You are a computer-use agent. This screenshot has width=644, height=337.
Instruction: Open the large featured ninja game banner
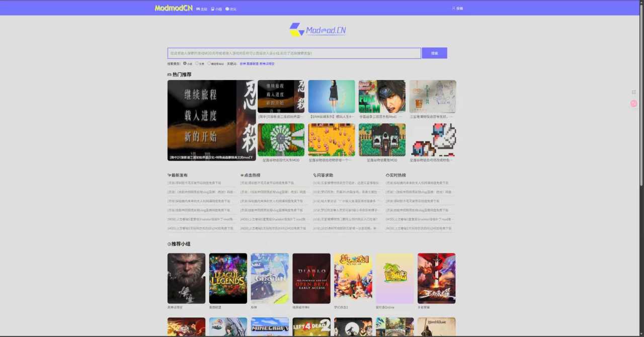(212, 120)
